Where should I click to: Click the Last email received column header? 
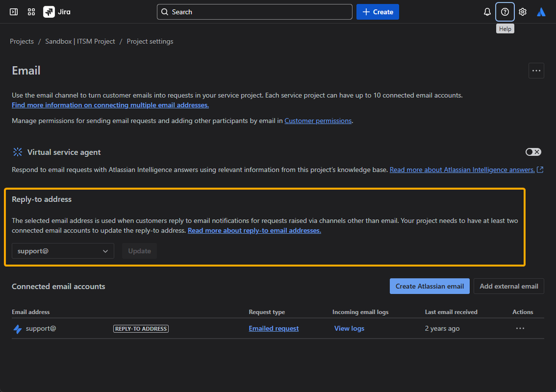pos(451,312)
